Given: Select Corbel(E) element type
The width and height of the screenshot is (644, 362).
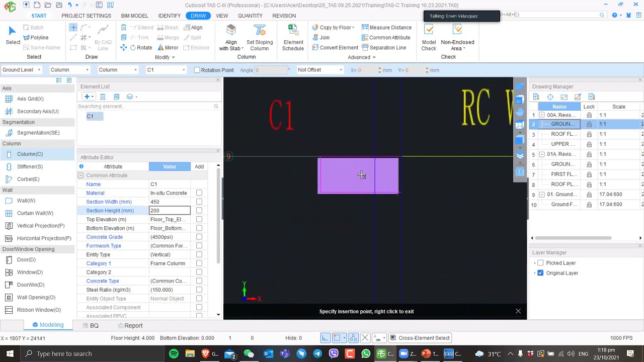Looking at the screenshot, I should tap(28, 179).
